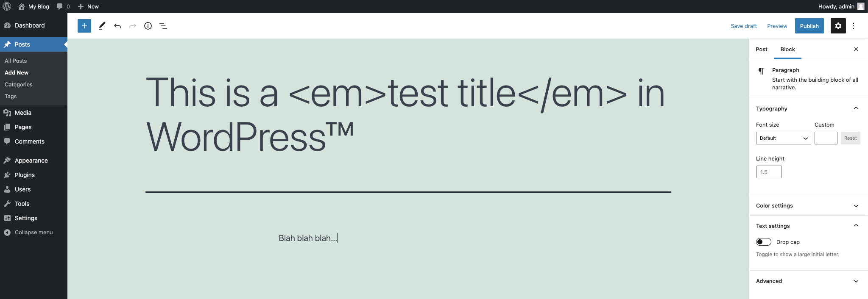Publish the post
The width and height of the screenshot is (868, 299).
pyautogui.click(x=809, y=26)
